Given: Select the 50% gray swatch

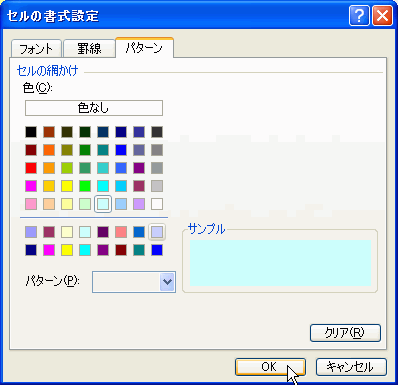Looking at the screenshot, I should click(x=157, y=150).
